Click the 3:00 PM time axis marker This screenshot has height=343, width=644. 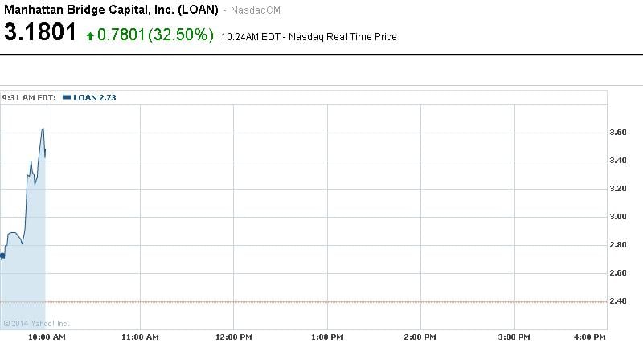512,335
